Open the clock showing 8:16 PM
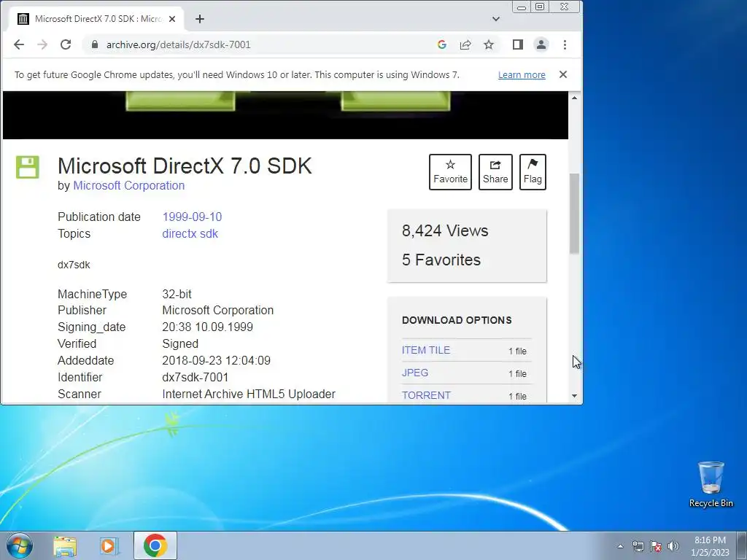Screen dimensions: 747x560 point(710,546)
